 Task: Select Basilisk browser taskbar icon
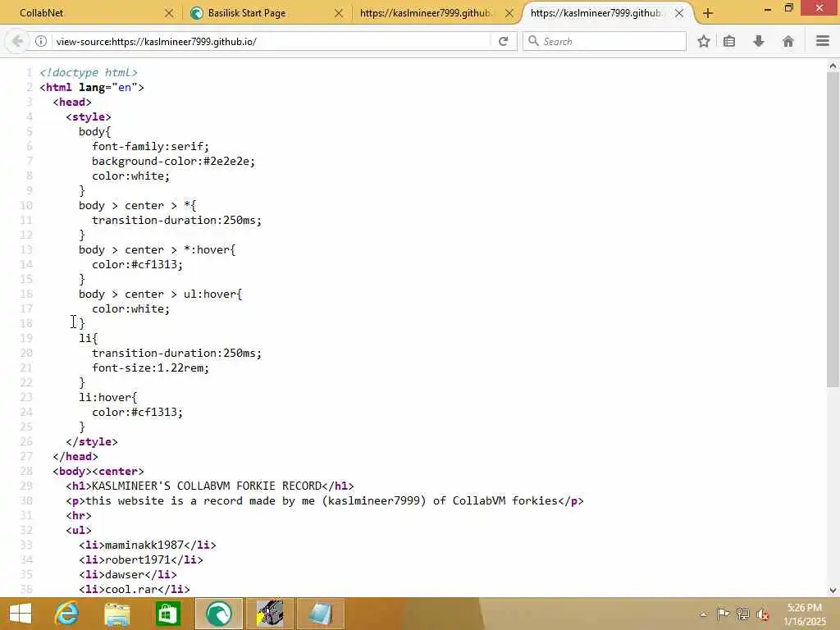click(x=218, y=614)
